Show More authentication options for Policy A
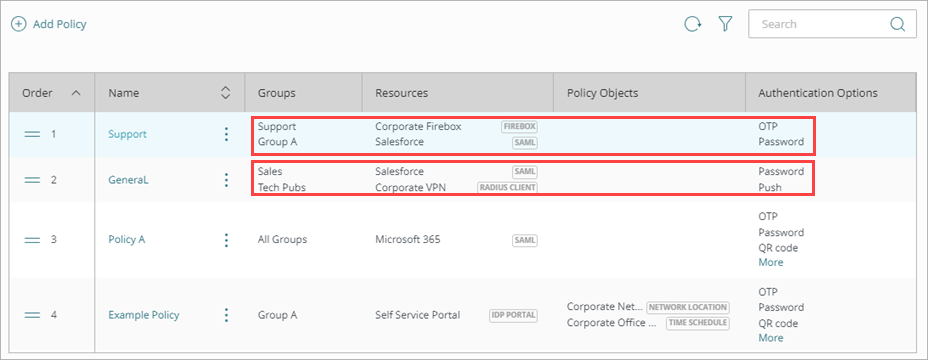 click(771, 262)
